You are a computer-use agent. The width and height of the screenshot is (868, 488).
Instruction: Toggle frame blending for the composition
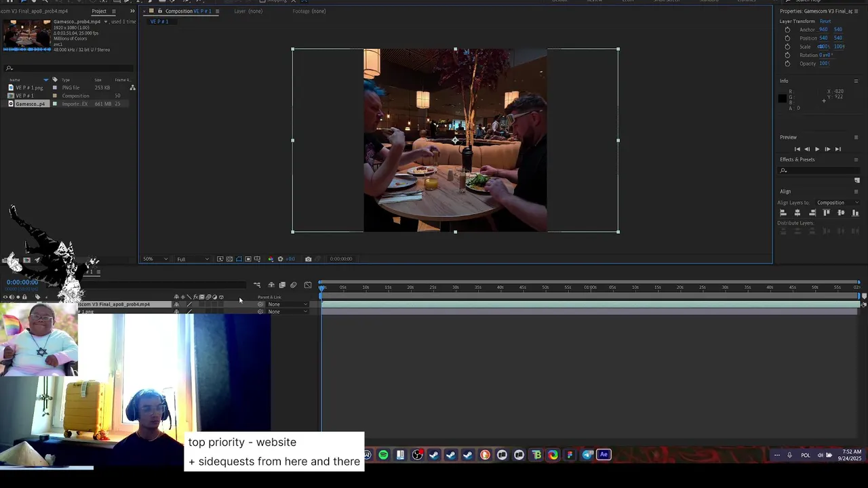point(283,285)
